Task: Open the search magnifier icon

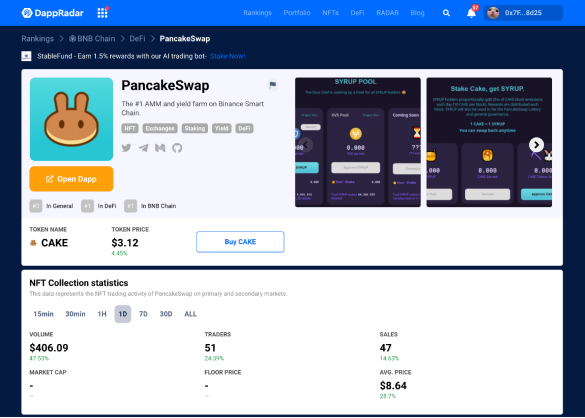Action: coord(446,13)
